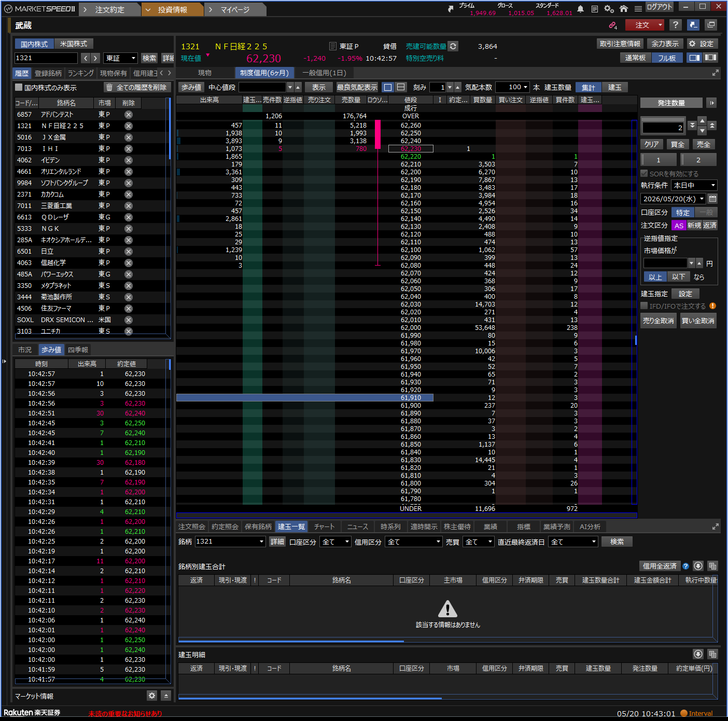Open the 気配本数 100 dropdown

coord(512,87)
